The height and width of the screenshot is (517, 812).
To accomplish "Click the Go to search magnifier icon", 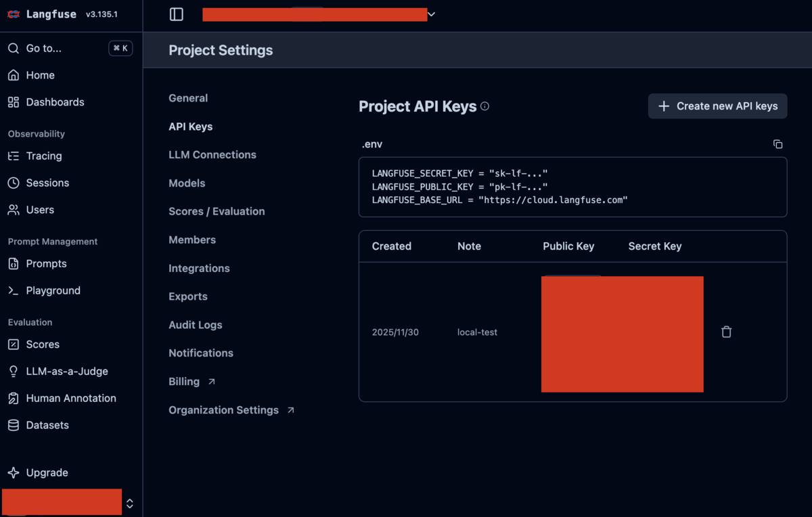I will [14, 48].
